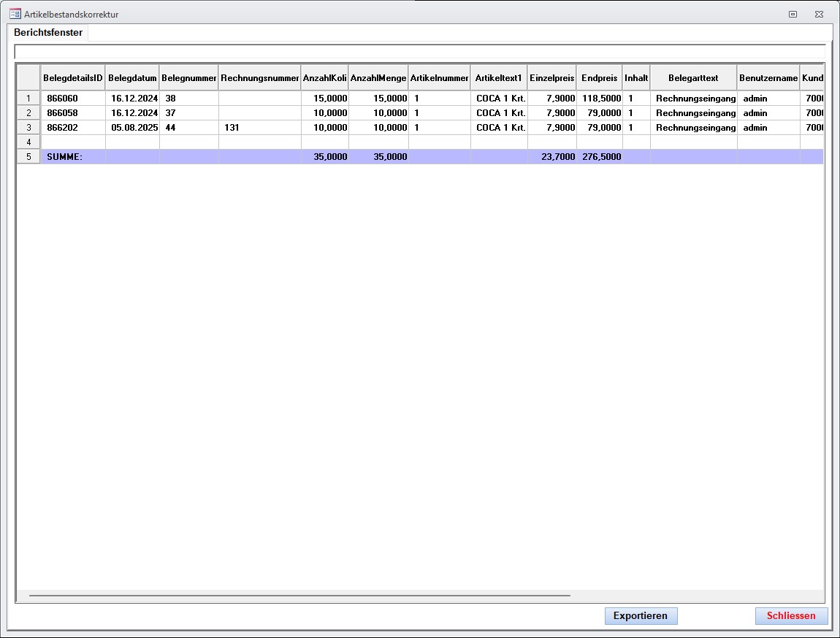Select the Endpreis column header

coord(599,78)
